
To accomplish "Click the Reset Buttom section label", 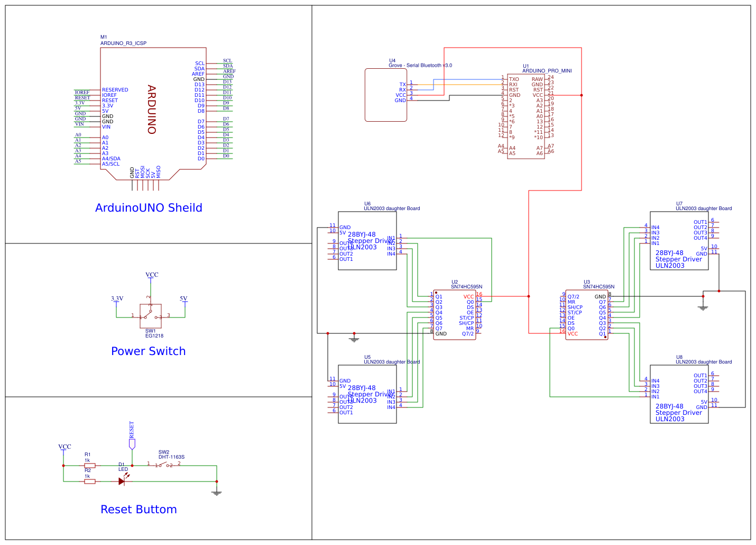I will 139,509.
